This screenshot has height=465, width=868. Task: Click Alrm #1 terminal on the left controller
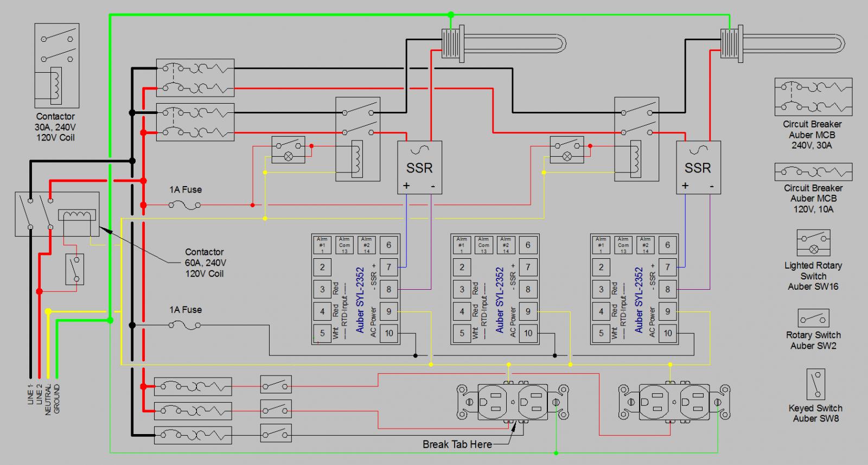(x=322, y=245)
